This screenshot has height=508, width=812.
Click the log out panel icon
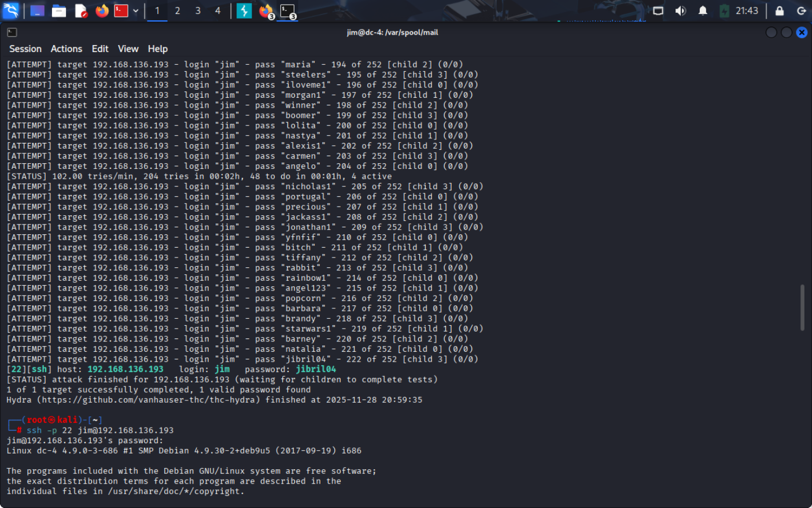(802, 10)
